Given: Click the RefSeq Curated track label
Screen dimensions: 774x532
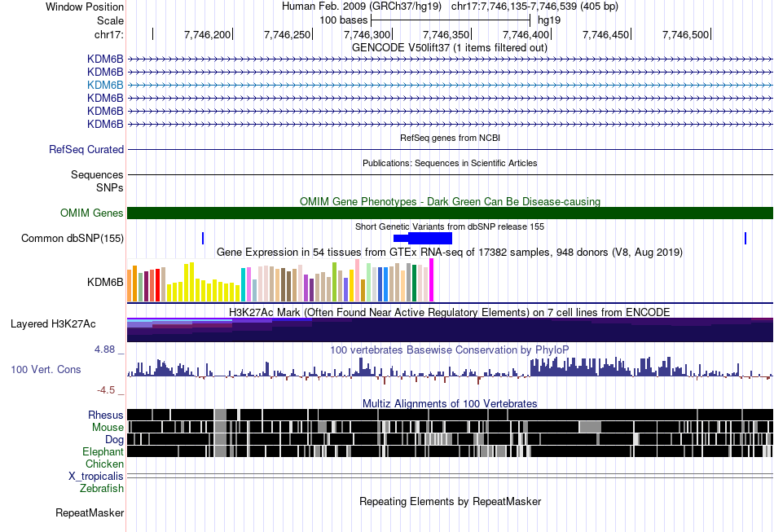Looking at the screenshot, I should click(x=86, y=150).
